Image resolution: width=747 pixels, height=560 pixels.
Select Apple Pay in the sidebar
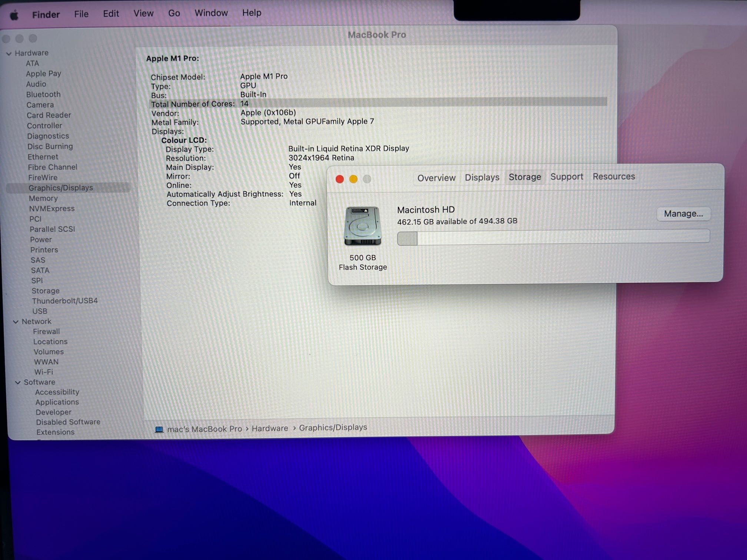point(43,74)
